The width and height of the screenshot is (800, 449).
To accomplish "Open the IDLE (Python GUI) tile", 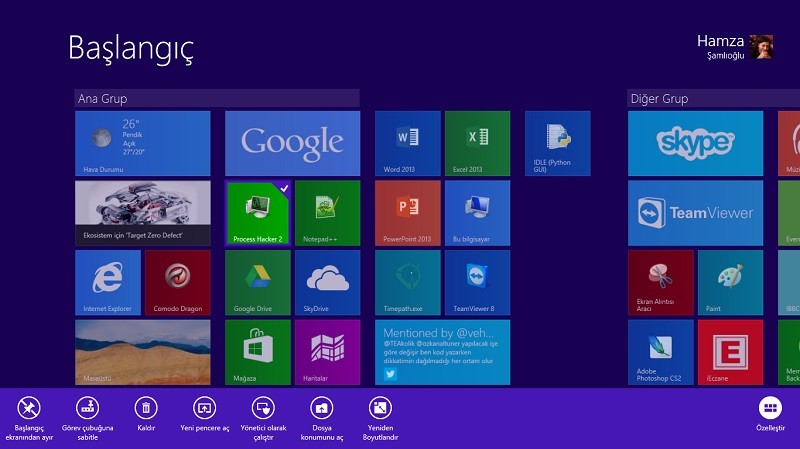I will click(x=558, y=143).
